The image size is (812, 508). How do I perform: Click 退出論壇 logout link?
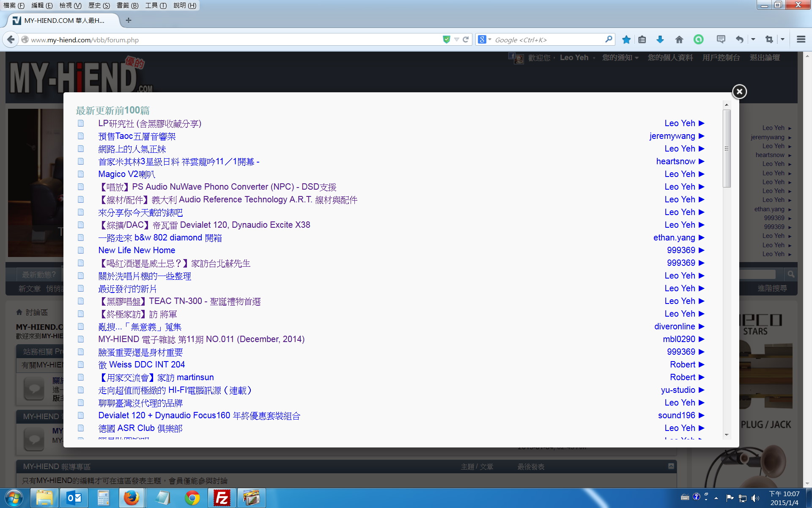[765, 58]
